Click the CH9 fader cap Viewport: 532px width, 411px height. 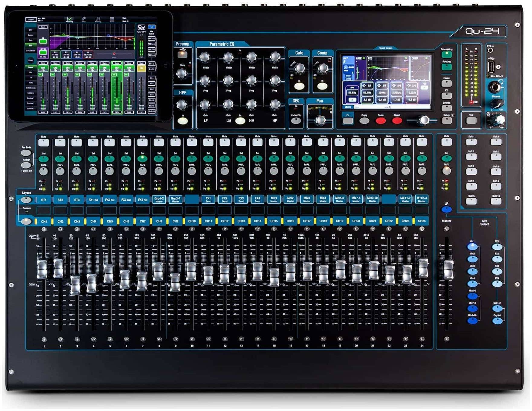click(175, 282)
